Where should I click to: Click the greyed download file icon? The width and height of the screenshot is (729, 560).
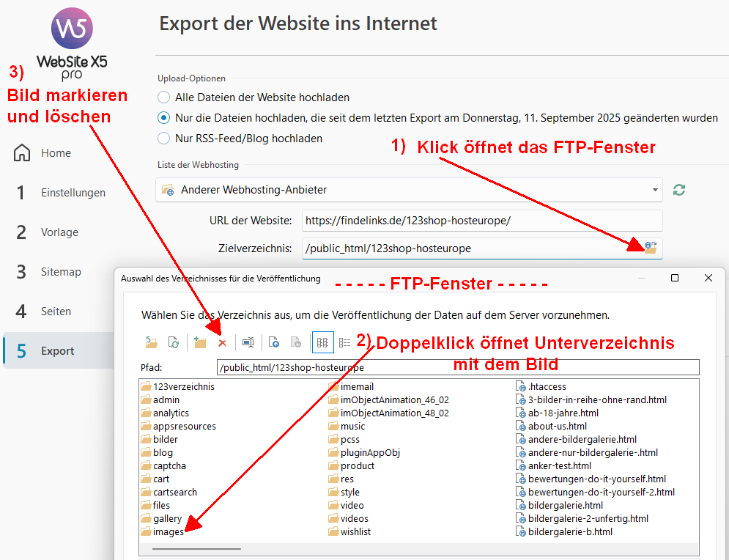(296, 343)
